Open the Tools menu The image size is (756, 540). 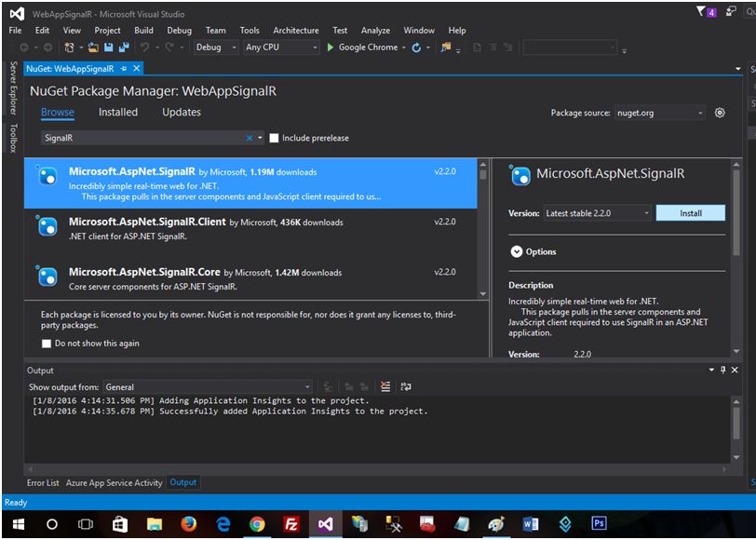(x=249, y=30)
